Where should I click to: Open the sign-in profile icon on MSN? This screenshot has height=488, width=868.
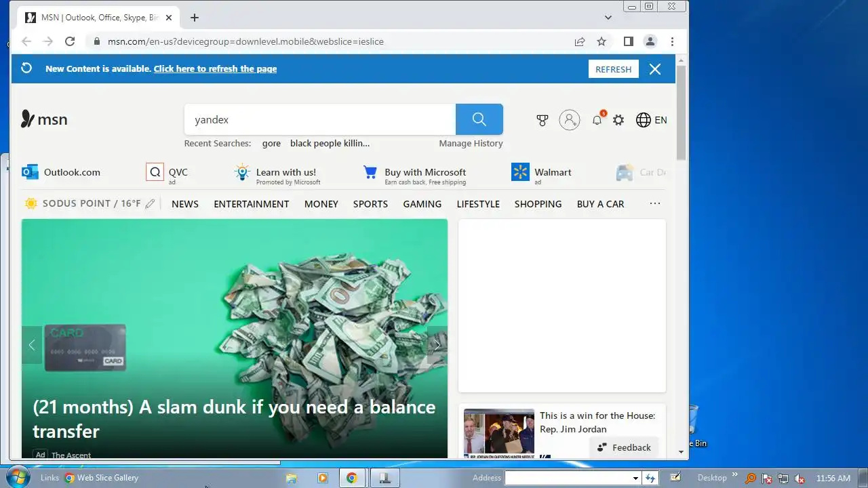pos(570,120)
